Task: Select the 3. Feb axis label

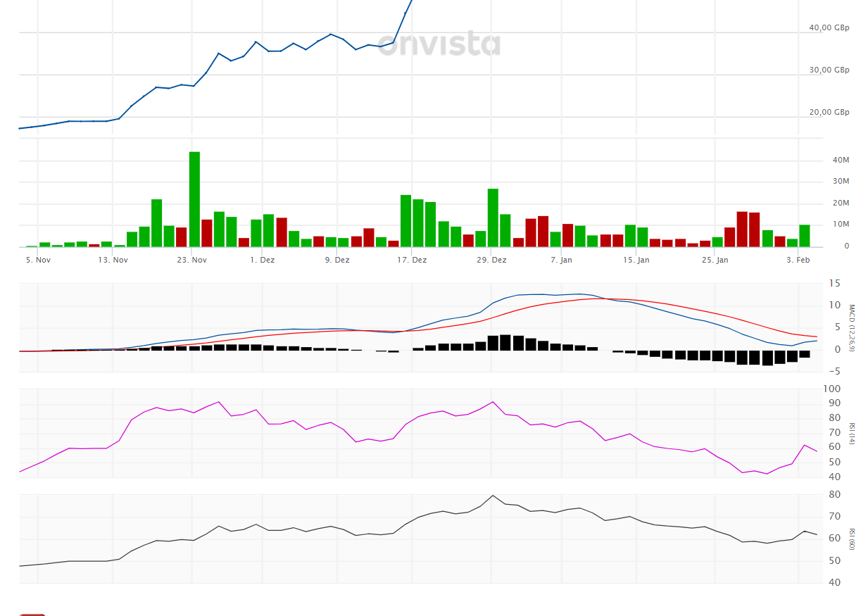Action: (x=799, y=259)
